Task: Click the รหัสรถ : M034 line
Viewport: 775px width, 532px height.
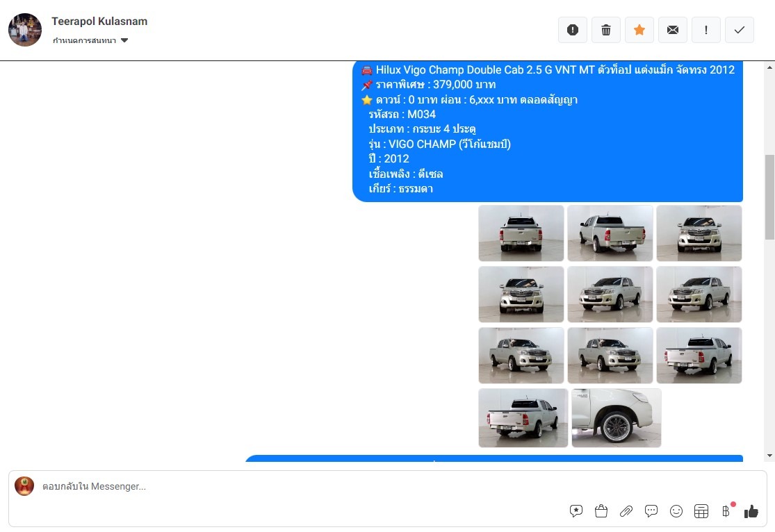Action: click(402, 114)
